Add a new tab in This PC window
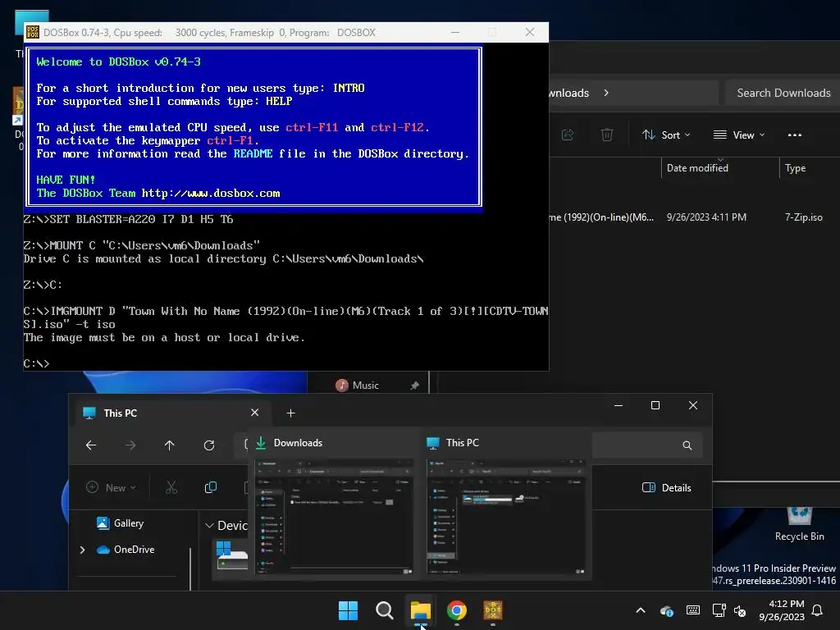The image size is (840, 630). click(x=290, y=413)
